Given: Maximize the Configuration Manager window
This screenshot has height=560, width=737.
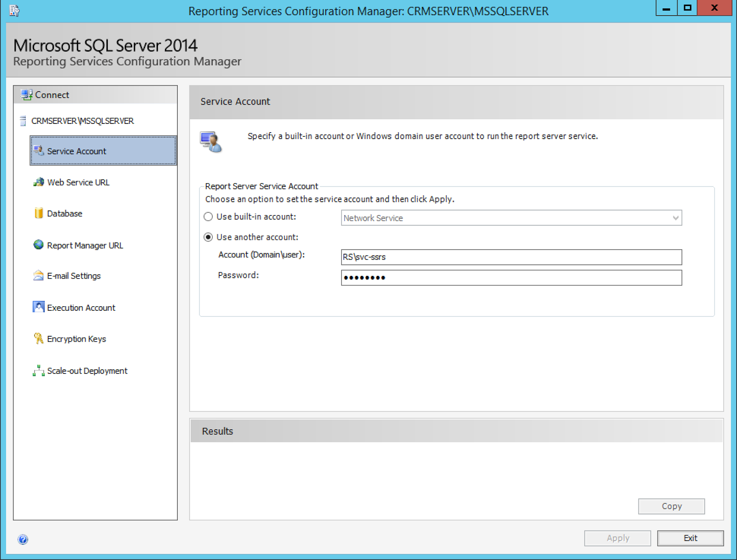Looking at the screenshot, I should click(687, 8).
